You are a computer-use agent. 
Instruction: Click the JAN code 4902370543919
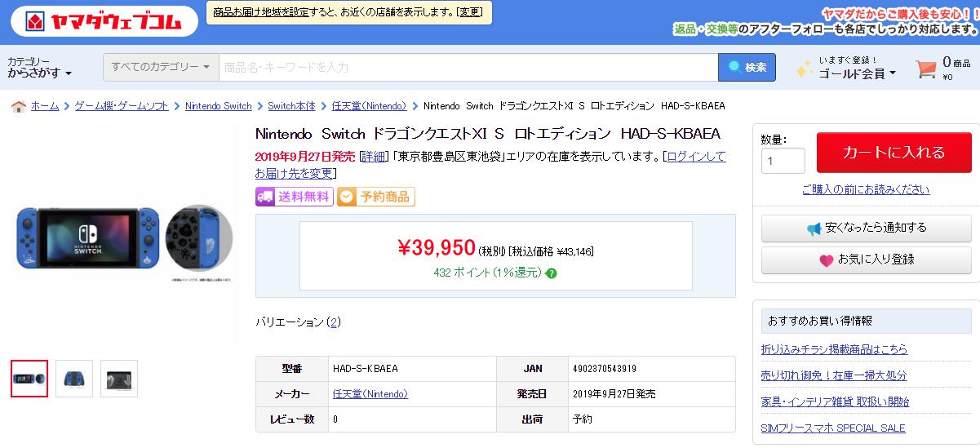click(x=605, y=369)
